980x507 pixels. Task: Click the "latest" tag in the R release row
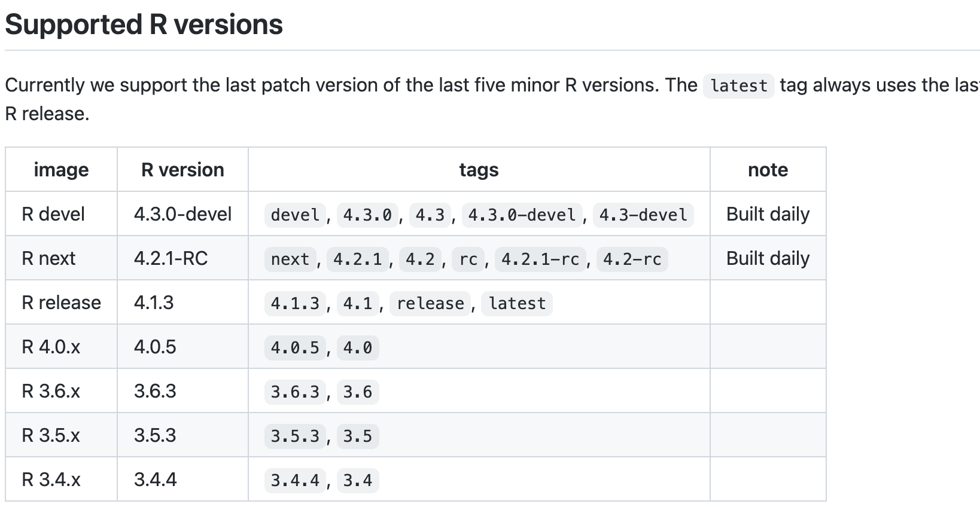(517, 304)
